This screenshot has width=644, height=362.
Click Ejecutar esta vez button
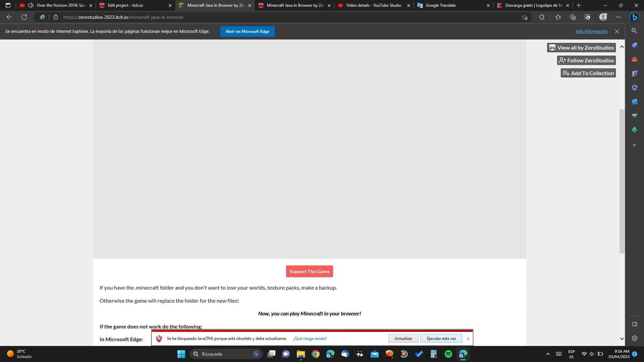[441, 338]
